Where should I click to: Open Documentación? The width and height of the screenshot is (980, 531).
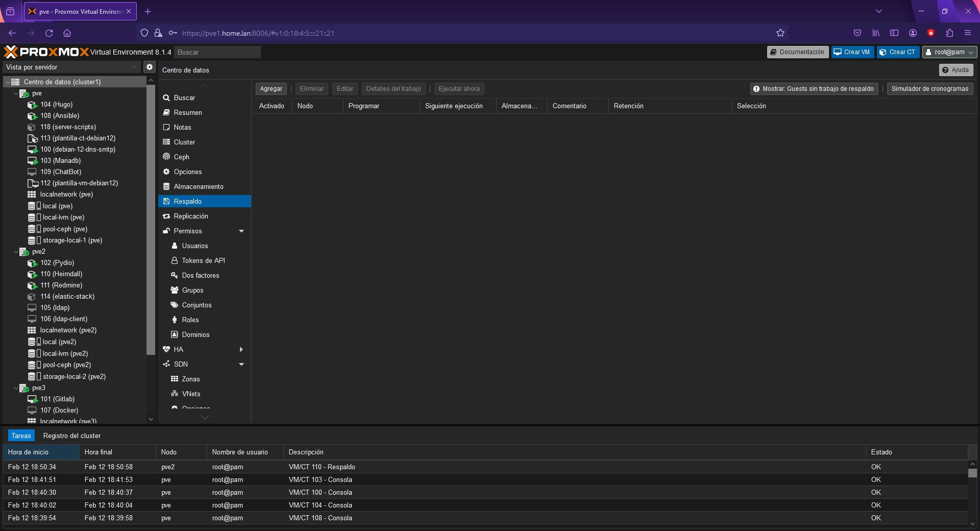coord(797,52)
